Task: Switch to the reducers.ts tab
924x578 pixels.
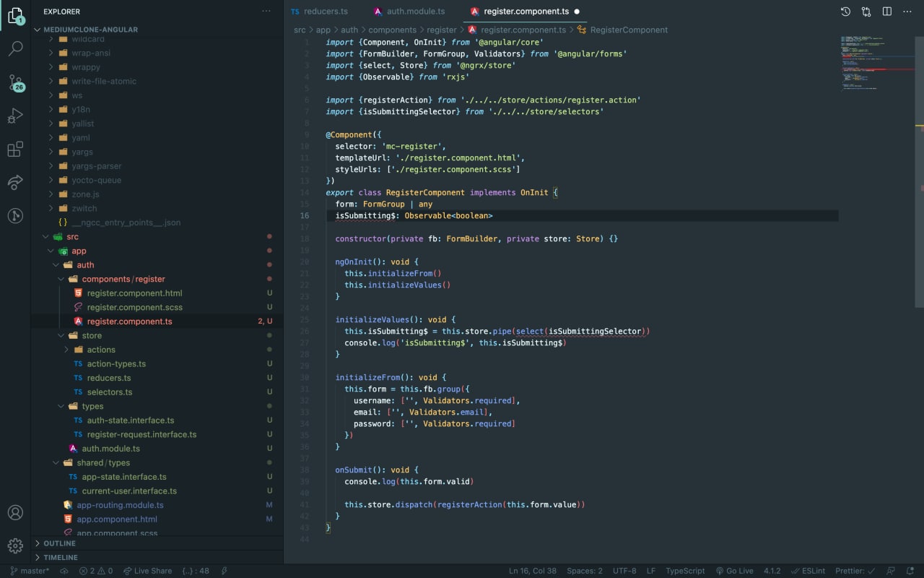Action: pos(319,12)
